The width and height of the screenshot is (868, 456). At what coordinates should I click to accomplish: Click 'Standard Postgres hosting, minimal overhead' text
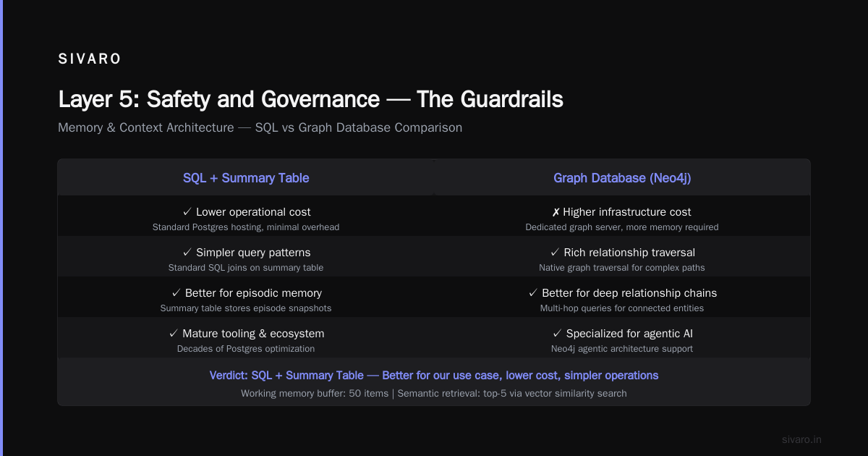point(246,227)
